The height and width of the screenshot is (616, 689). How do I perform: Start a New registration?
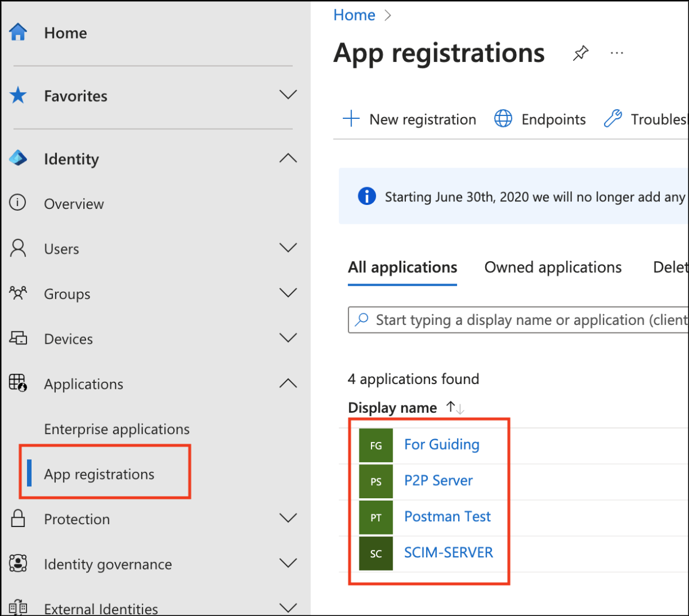pyautogui.click(x=409, y=119)
